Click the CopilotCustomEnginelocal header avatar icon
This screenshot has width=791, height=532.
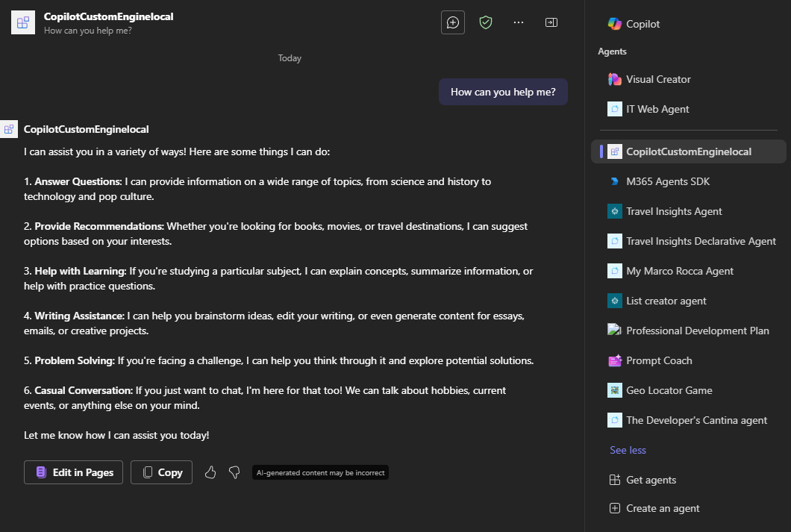(23, 22)
